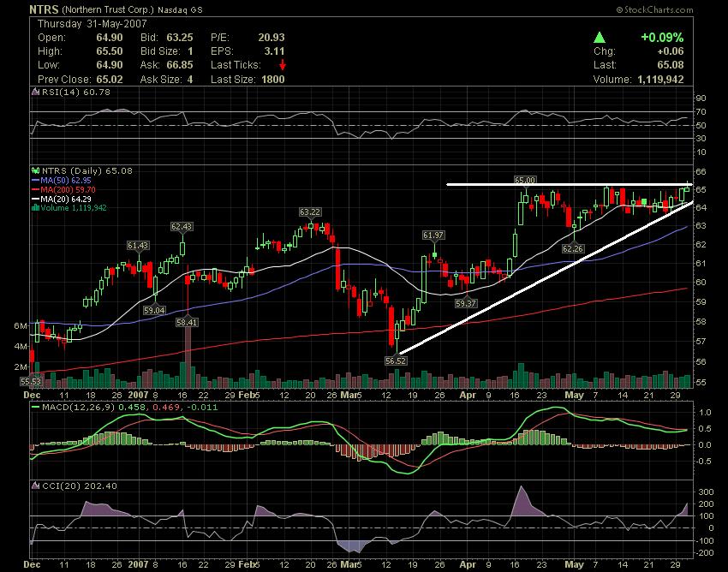The image size is (728, 572).
Task: Click the 2M volume axis label
Action: coord(21,366)
